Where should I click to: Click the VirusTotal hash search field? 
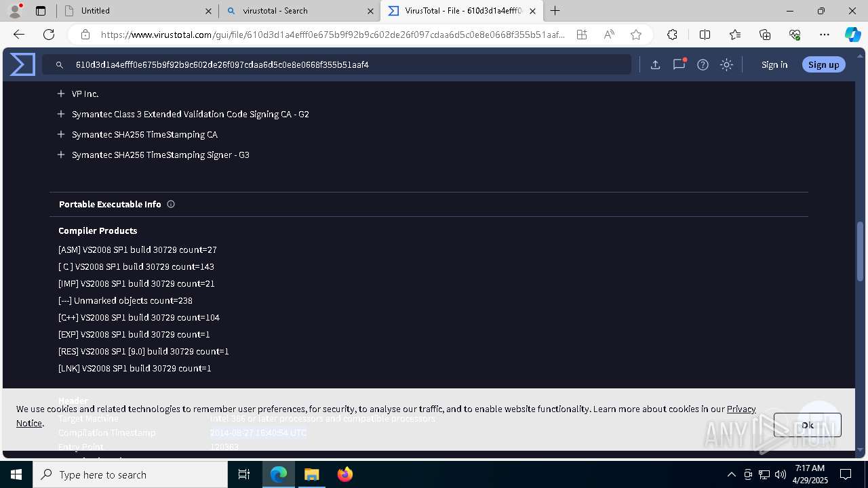pyautogui.click(x=337, y=64)
